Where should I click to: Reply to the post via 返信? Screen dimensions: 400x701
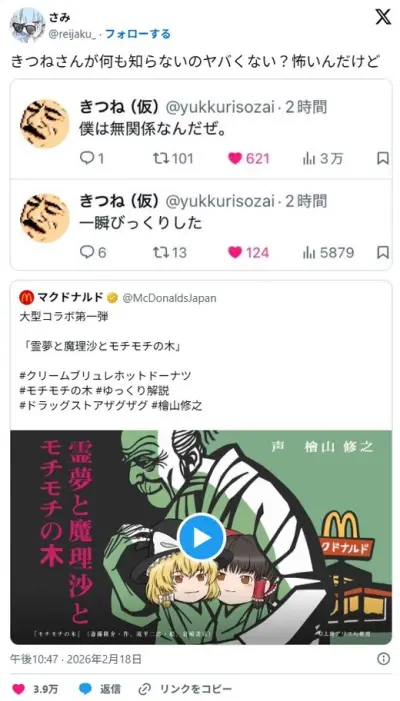tap(100, 688)
